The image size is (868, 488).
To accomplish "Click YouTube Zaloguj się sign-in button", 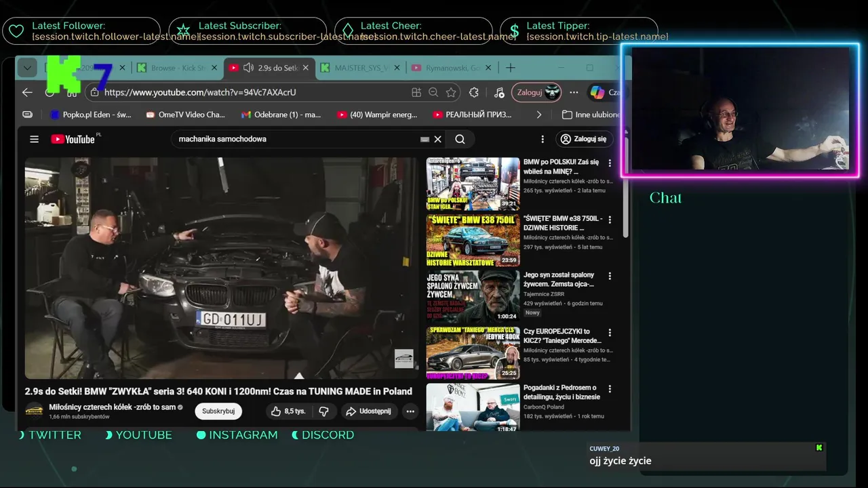I will [x=585, y=139].
